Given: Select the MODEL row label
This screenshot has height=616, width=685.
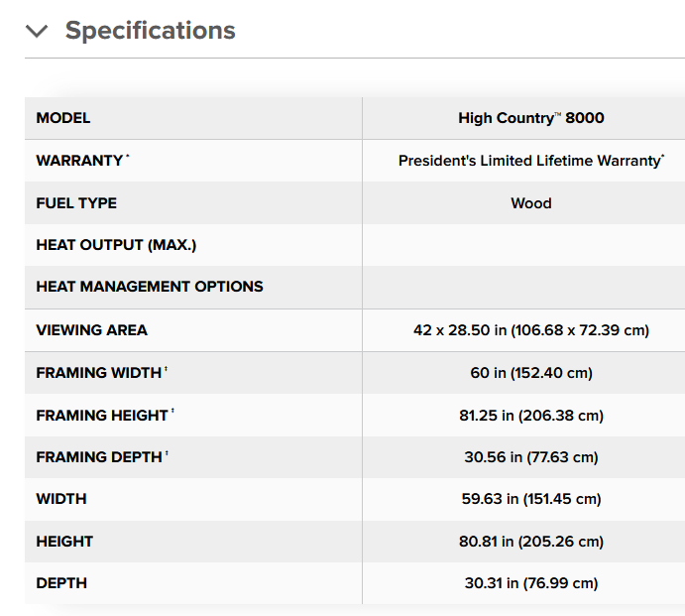Looking at the screenshot, I should pos(63,118).
